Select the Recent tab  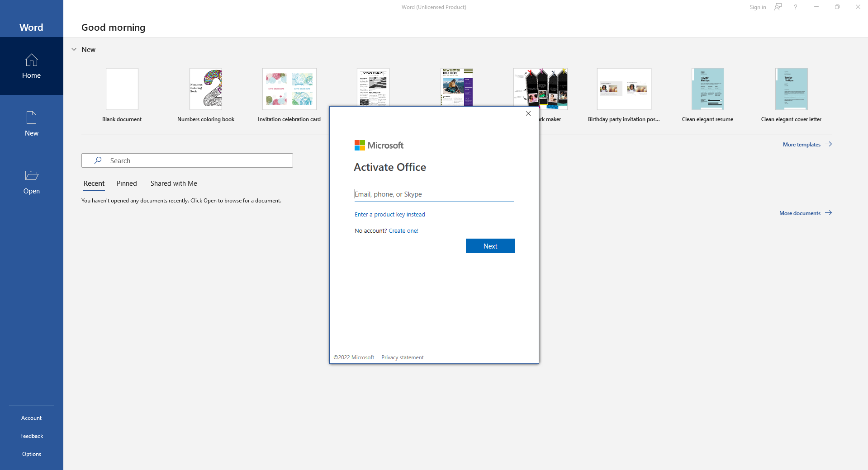pos(94,183)
